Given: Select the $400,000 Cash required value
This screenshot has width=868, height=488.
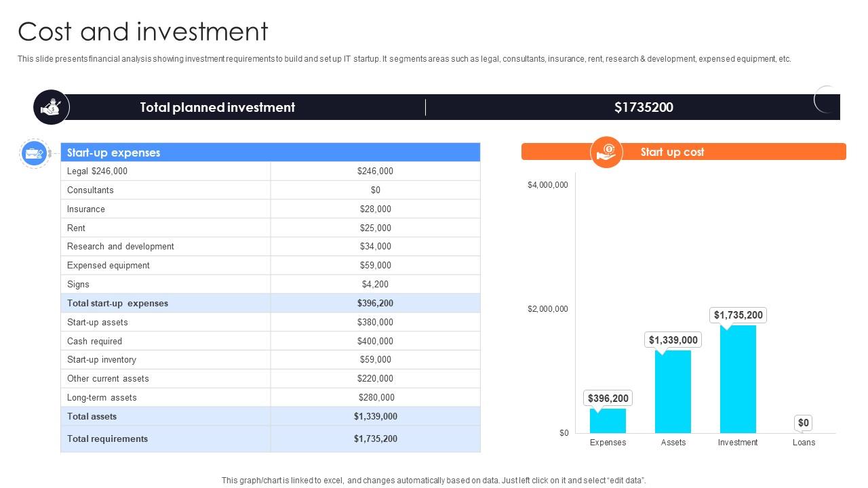Looking at the screenshot, I should point(376,342).
